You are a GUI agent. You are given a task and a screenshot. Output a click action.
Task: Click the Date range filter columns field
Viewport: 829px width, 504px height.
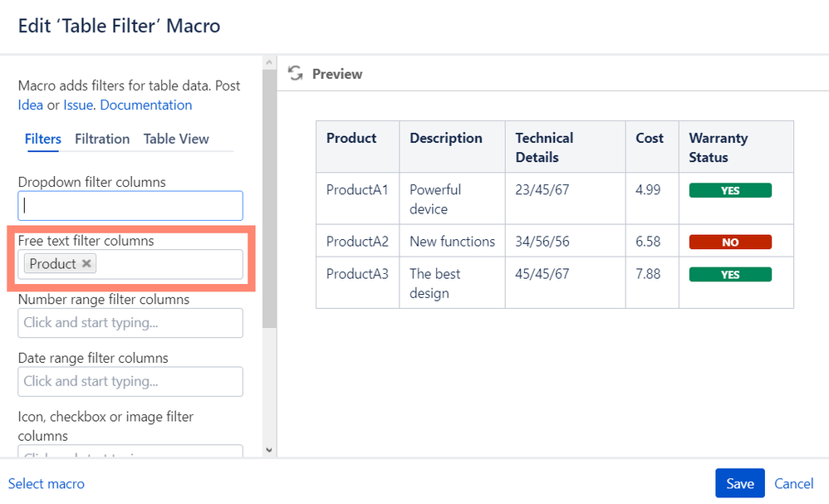[130, 382]
